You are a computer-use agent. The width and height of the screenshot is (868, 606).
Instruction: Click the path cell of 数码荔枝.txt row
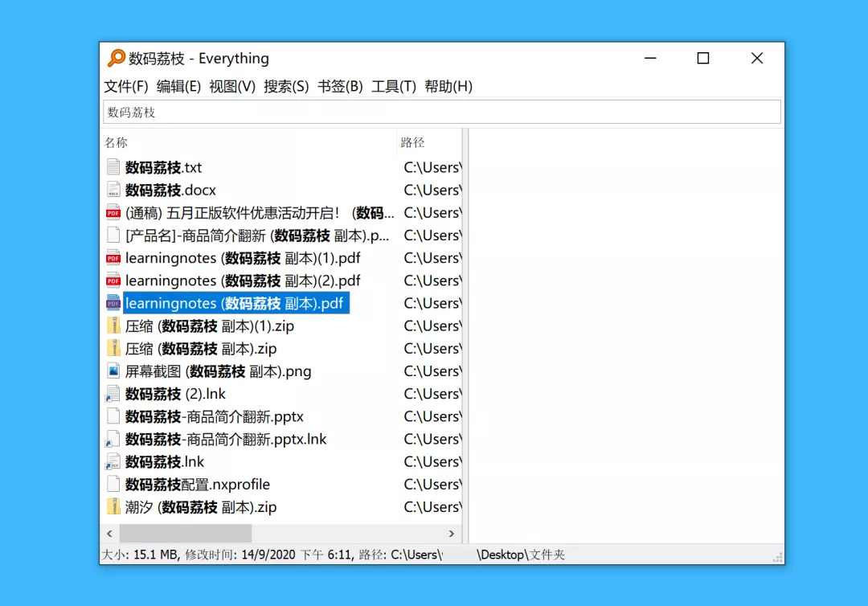coord(432,167)
